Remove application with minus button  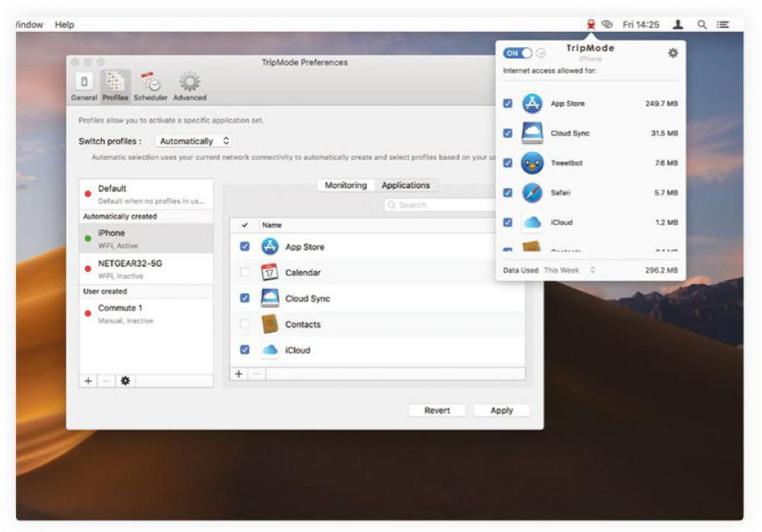pos(257,373)
